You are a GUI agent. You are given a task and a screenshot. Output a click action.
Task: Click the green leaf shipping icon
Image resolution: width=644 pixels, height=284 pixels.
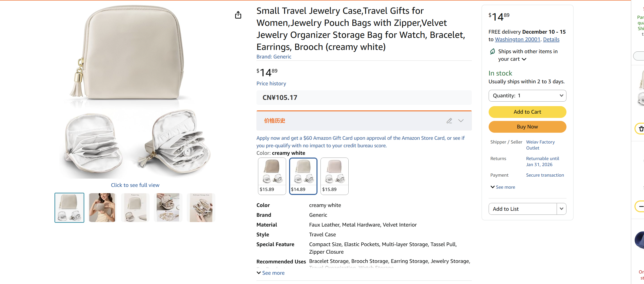[x=492, y=51]
